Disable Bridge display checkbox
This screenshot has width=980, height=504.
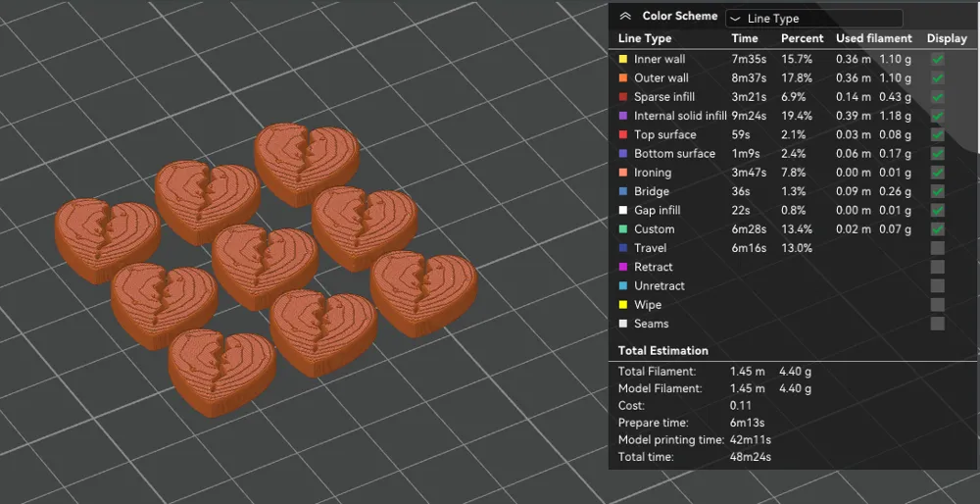(x=937, y=191)
